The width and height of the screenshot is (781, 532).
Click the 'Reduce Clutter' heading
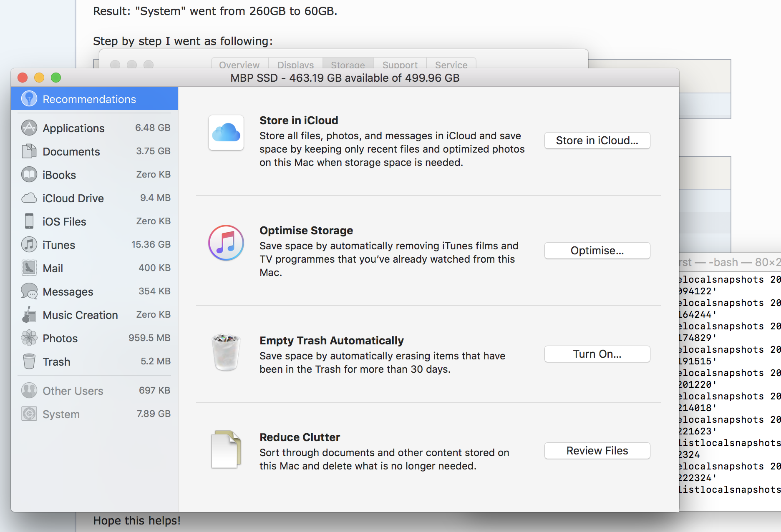pyautogui.click(x=300, y=437)
